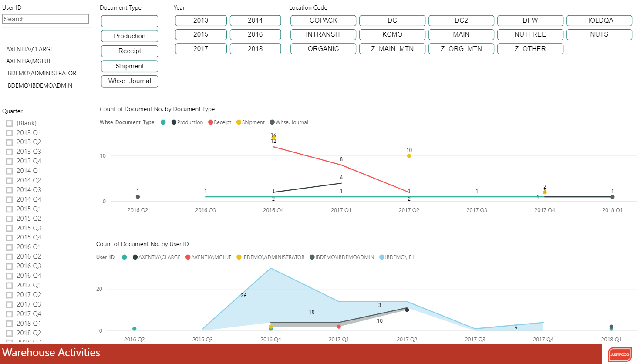Select the NUTFREE location code
This screenshot has height=364, width=637.
pyautogui.click(x=530, y=34)
